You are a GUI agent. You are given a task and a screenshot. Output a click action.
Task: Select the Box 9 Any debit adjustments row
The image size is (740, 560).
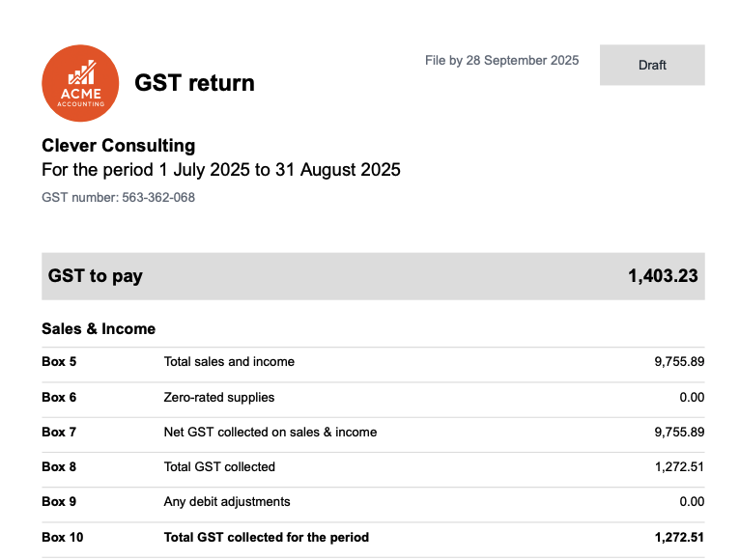[373, 502]
